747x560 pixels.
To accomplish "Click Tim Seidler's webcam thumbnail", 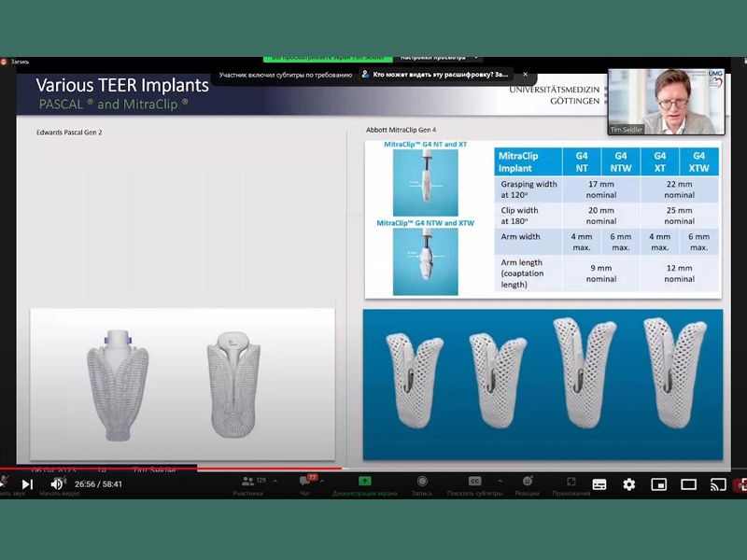I will 665,101.
